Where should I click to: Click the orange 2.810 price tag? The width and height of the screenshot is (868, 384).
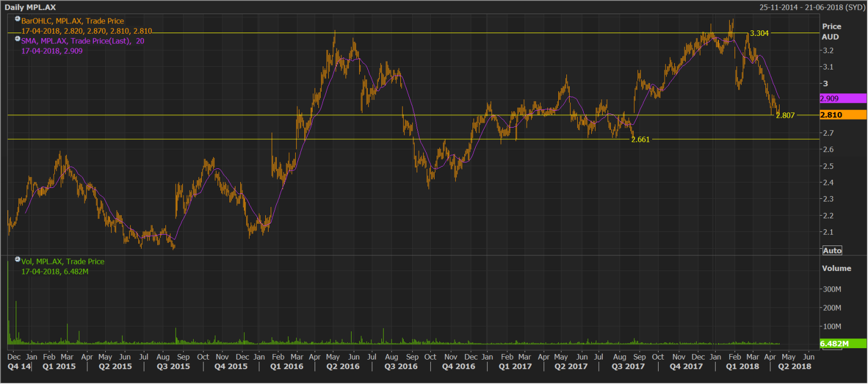(843, 115)
